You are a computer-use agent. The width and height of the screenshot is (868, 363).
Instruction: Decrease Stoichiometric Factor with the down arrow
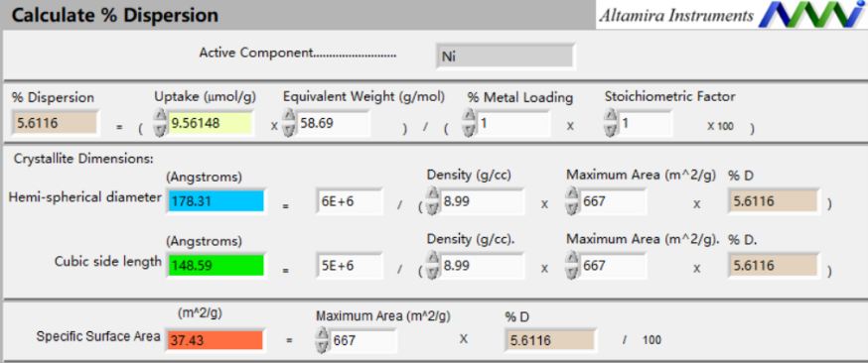pyautogui.click(x=611, y=130)
